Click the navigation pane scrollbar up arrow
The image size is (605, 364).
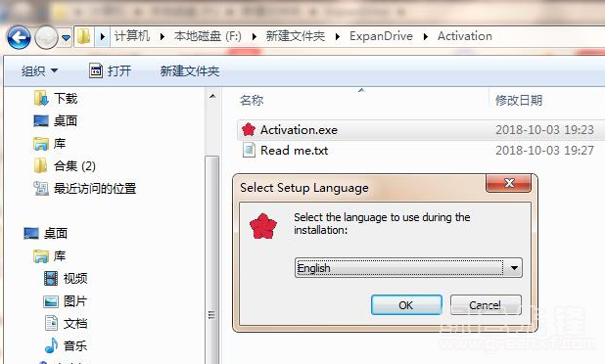pyautogui.click(x=212, y=96)
